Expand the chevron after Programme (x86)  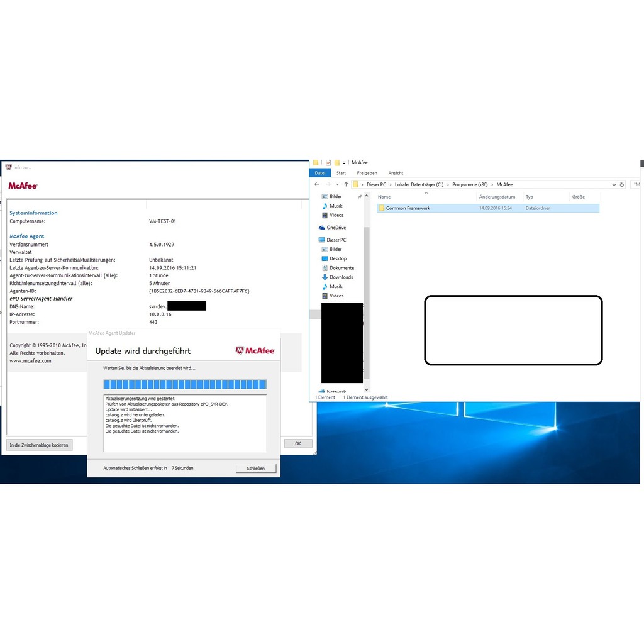point(492,185)
